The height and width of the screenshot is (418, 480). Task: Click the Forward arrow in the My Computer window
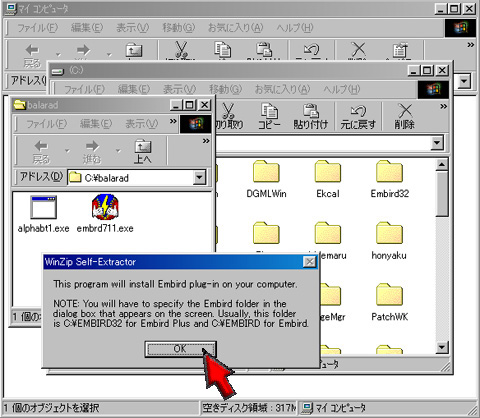pyautogui.click(x=83, y=50)
